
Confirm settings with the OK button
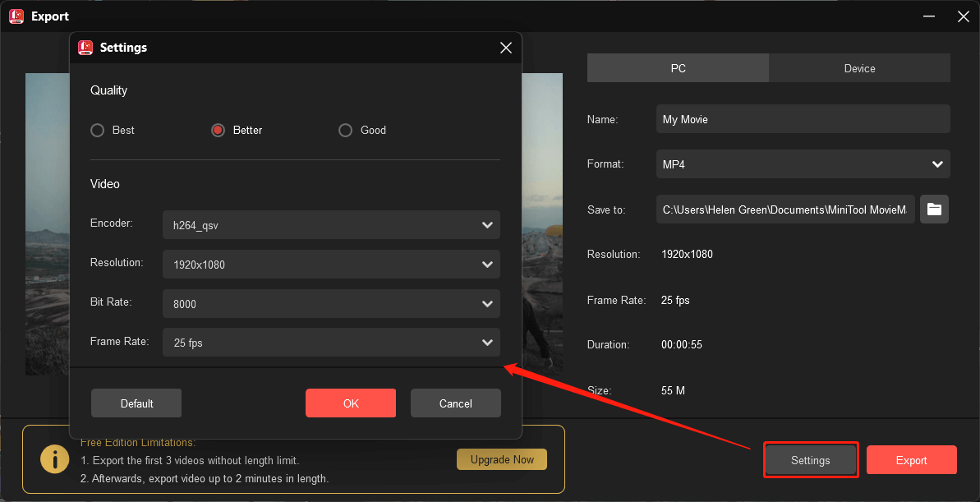pyautogui.click(x=351, y=403)
